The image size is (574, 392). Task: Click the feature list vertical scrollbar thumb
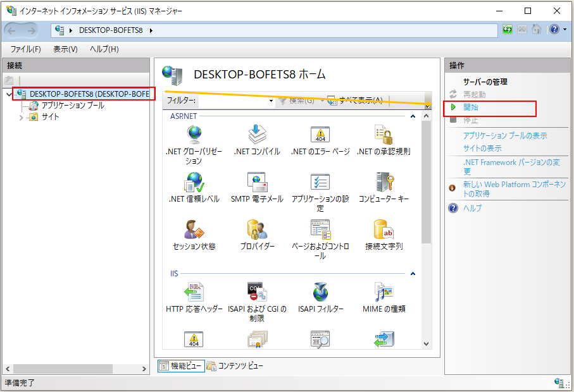[x=426, y=182]
